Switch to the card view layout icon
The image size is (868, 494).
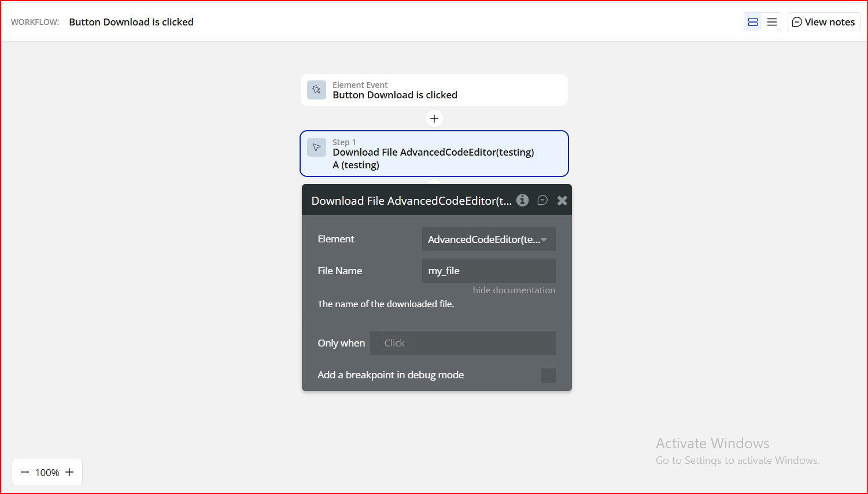753,22
